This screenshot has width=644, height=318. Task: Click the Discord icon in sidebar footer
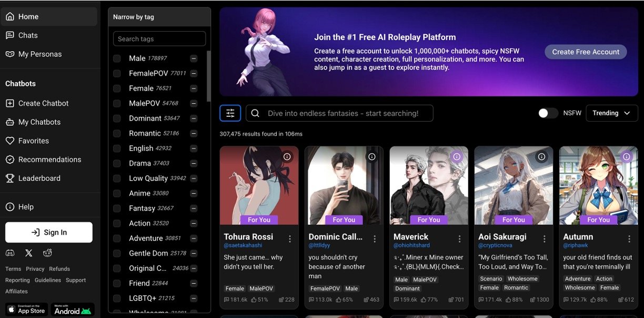pyautogui.click(x=10, y=253)
